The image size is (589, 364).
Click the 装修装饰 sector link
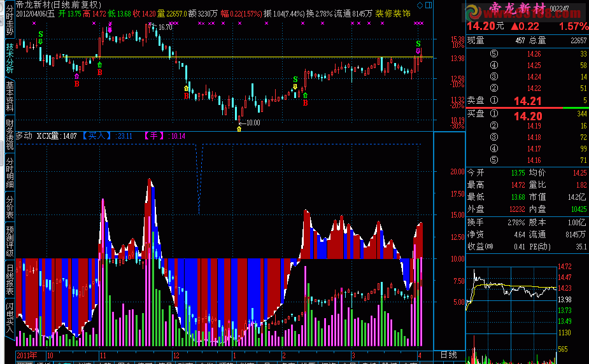pos(393,13)
